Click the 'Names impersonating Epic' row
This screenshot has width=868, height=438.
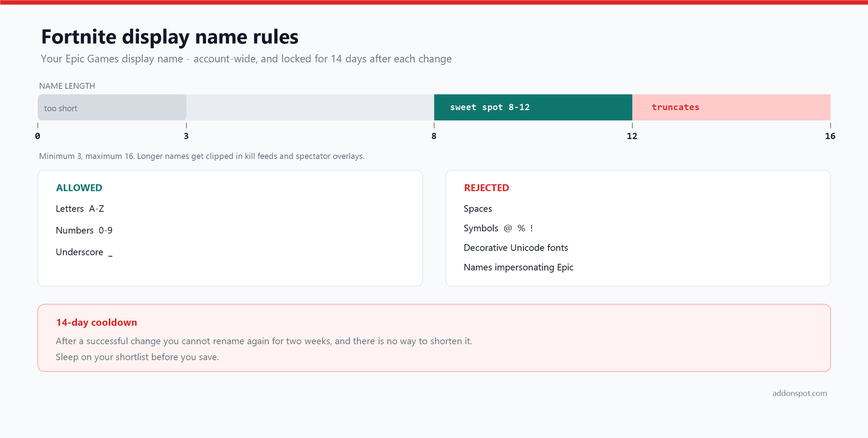[x=519, y=268]
